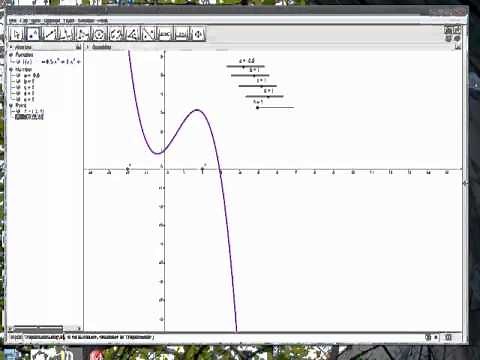Select the Move Graphics View tool
480x360 pixels.
point(198,34)
